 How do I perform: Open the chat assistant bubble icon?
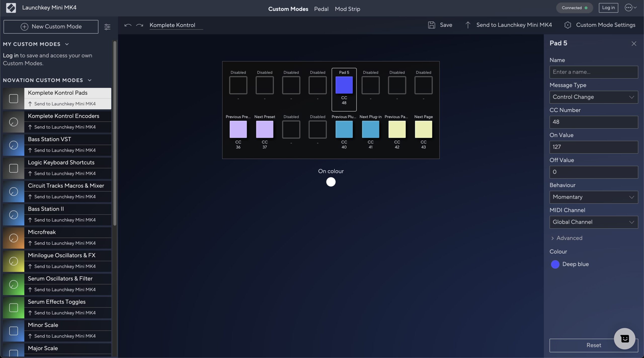624,338
